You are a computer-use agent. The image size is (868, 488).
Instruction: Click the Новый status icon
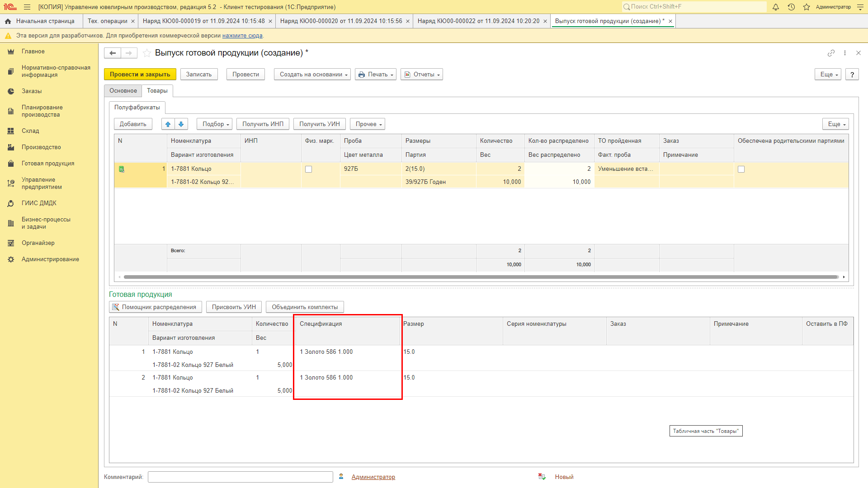542,477
